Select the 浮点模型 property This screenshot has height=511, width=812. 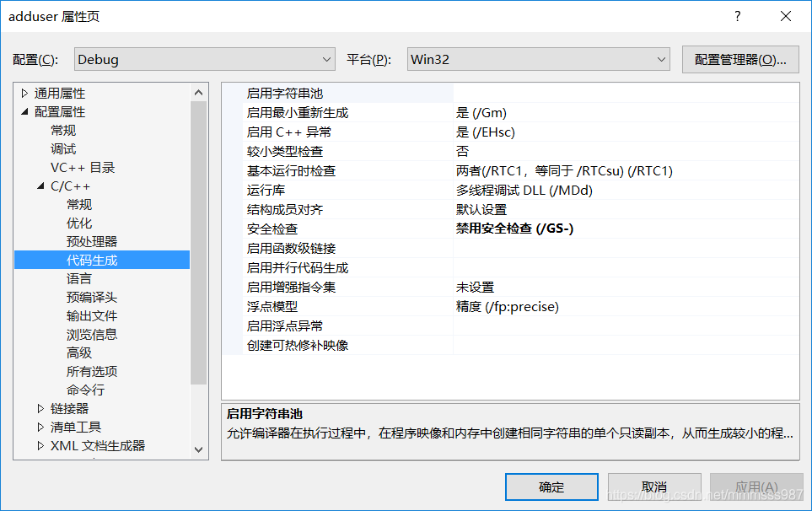pos(272,306)
